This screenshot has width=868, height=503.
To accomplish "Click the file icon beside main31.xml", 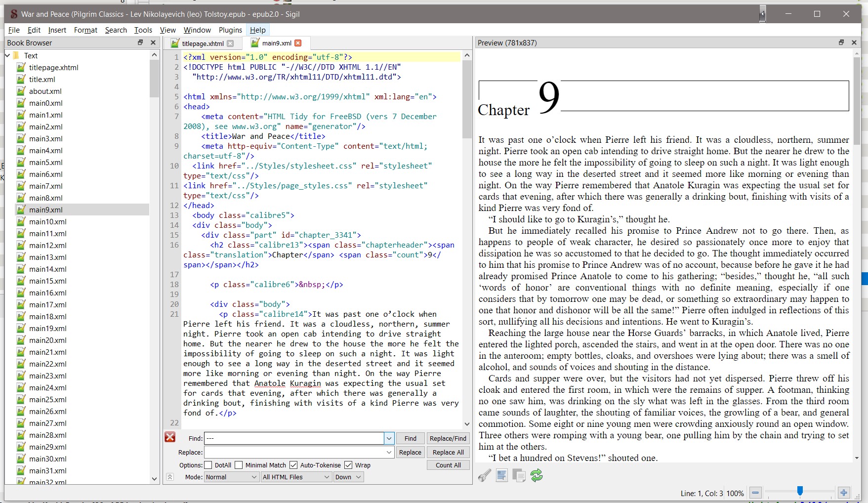I will [x=21, y=470].
